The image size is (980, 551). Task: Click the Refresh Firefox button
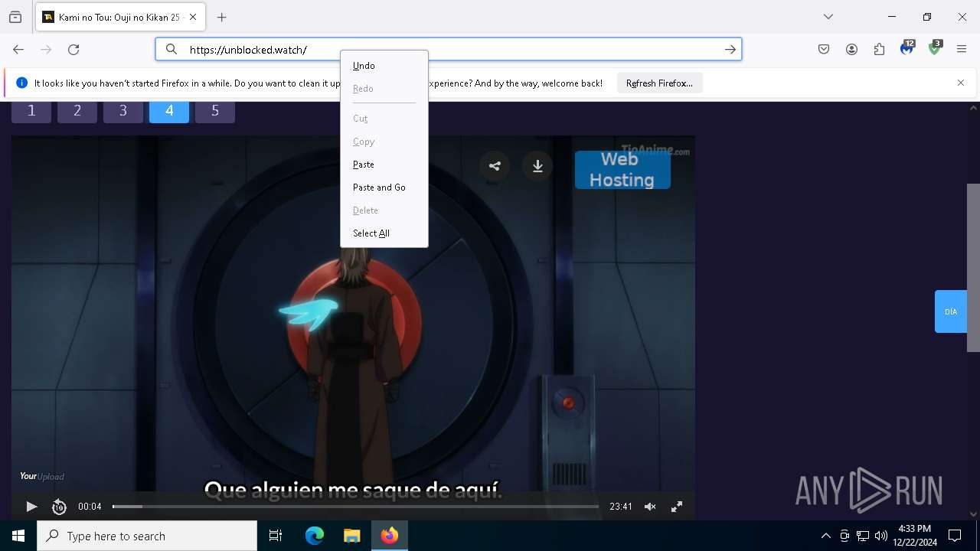click(659, 83)
